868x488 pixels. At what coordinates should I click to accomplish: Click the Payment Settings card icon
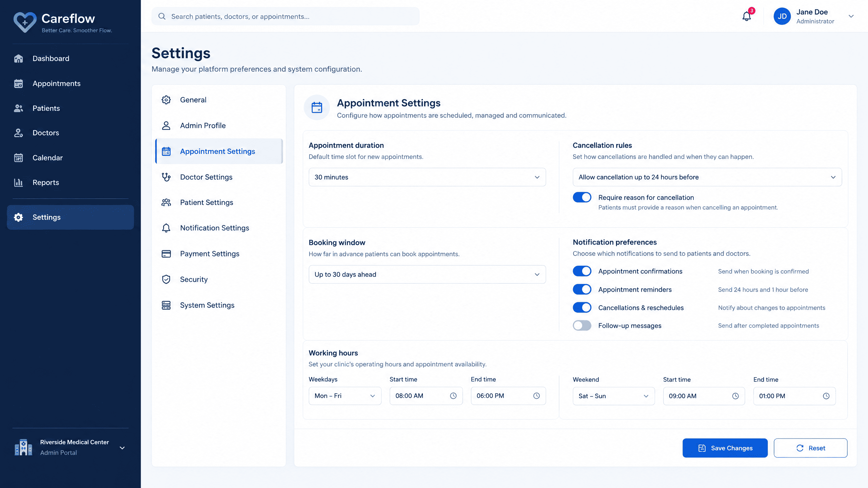point(166,253)
